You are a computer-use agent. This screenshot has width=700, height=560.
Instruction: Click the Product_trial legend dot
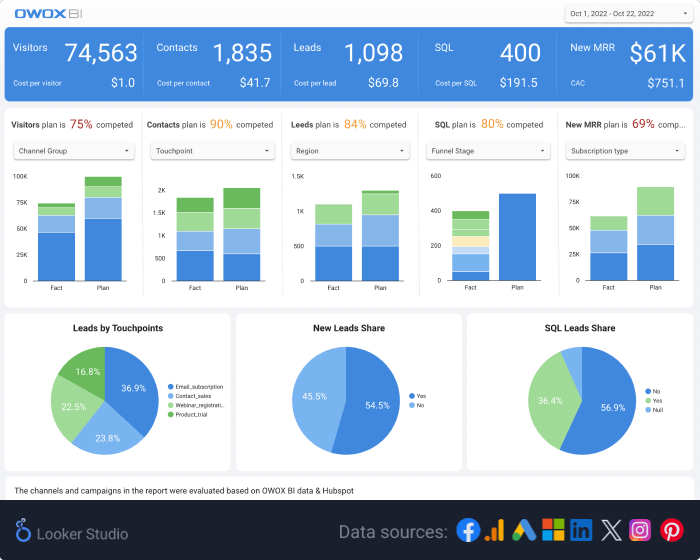point(171,414)
